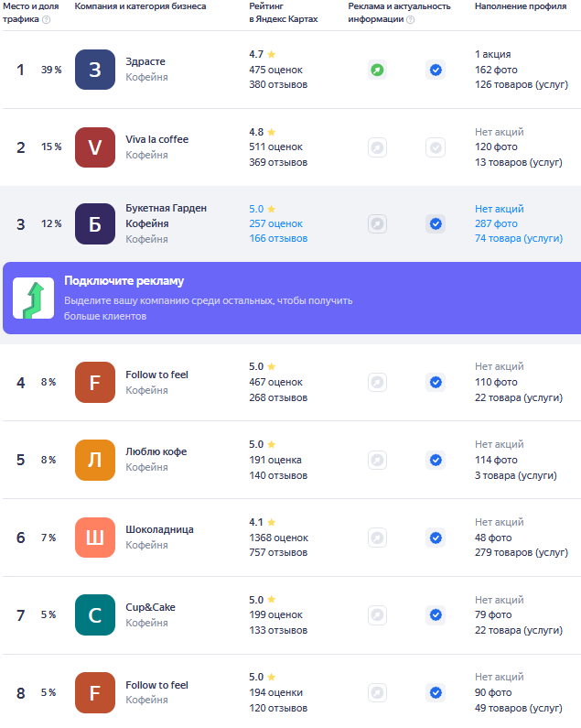Open the Букетная Гарден Кофейня company name
581x728 pixels.
coord(166,216)
